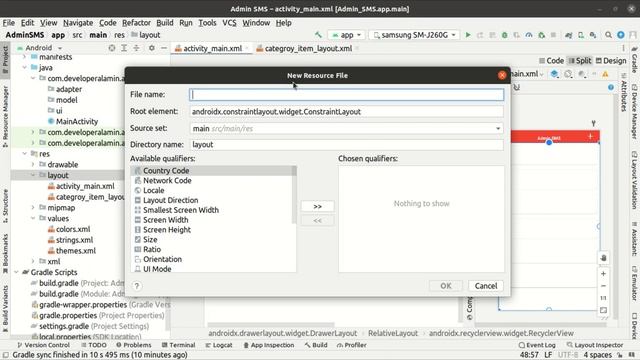Click the Run app play icon
Screen dimensions: 640x360
coord(468,35)
